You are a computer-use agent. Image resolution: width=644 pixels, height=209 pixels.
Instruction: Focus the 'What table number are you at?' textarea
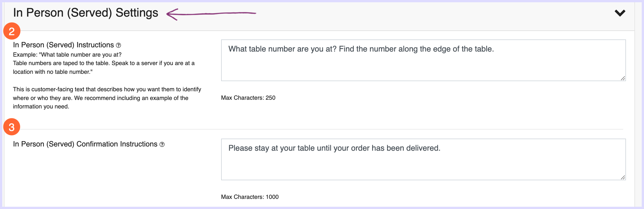pos(423,60)
